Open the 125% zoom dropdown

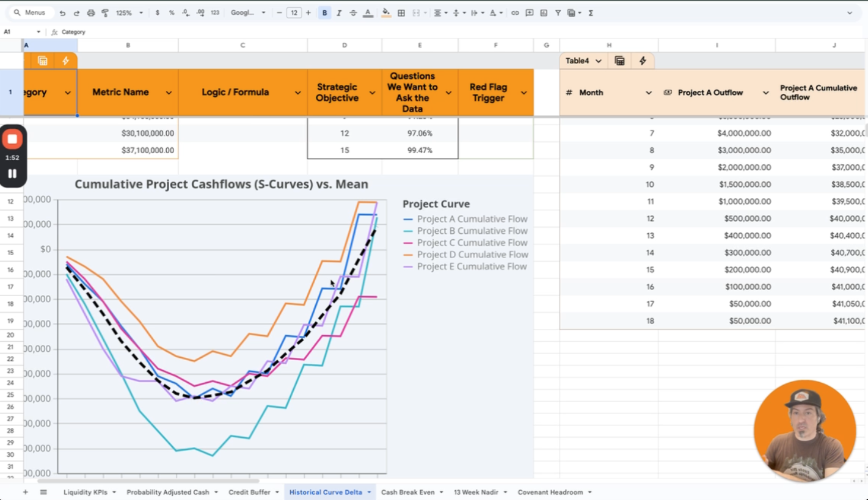pyautogui.click(x=129, y=13)
